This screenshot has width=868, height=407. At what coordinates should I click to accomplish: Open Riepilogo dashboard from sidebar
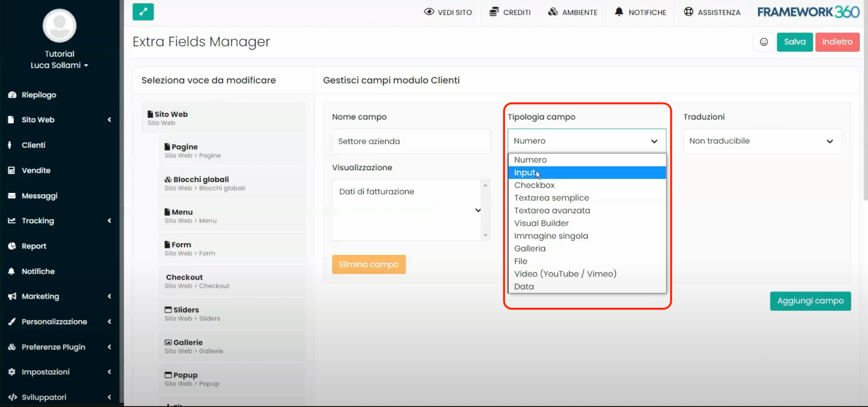[39, 95]
